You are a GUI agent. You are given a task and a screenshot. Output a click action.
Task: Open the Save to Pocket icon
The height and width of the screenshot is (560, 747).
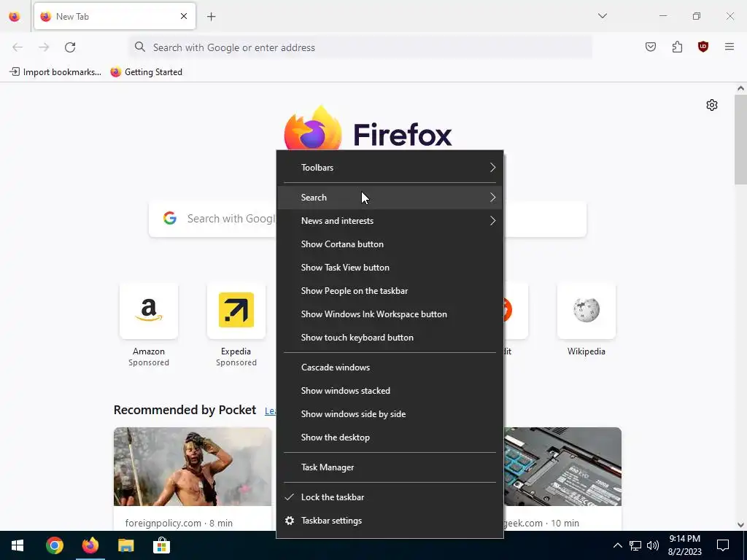click(x=651, y=47)
